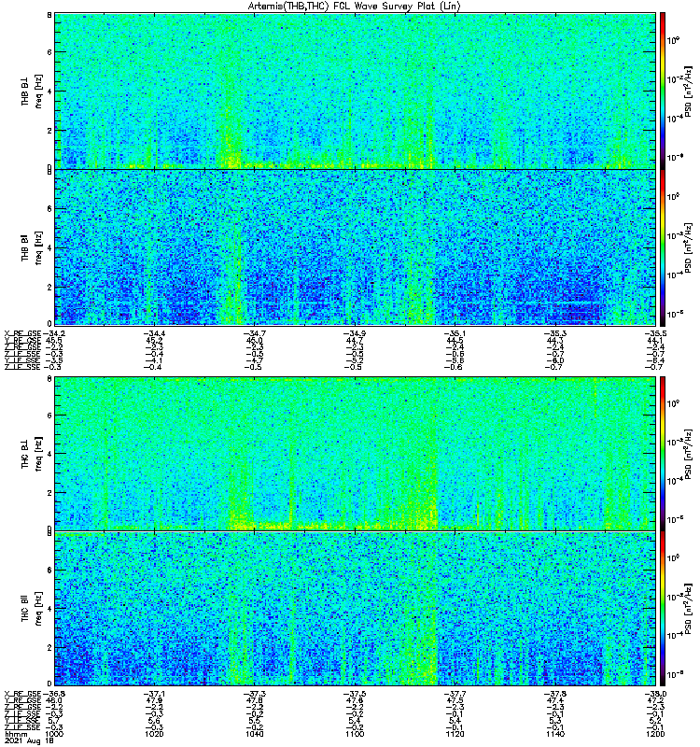Click the THC X_RE_GSE value '-37.7'

(x=455, y=694)
